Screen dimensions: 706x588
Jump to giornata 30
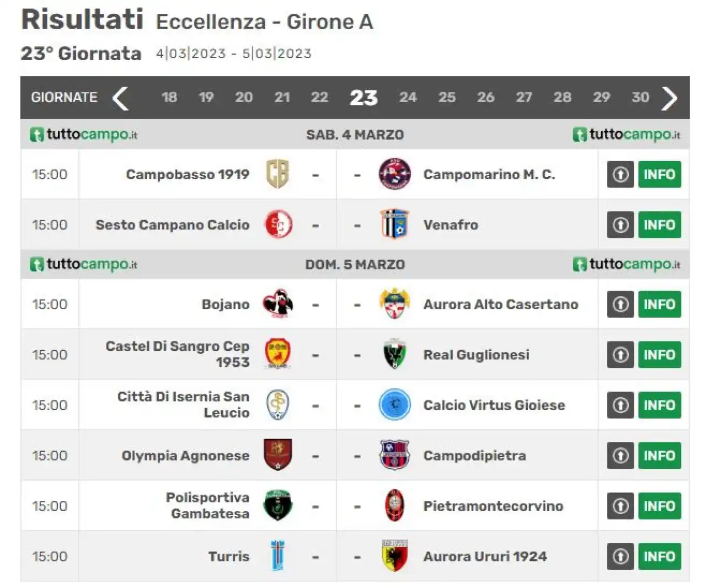tap(640, 98)
